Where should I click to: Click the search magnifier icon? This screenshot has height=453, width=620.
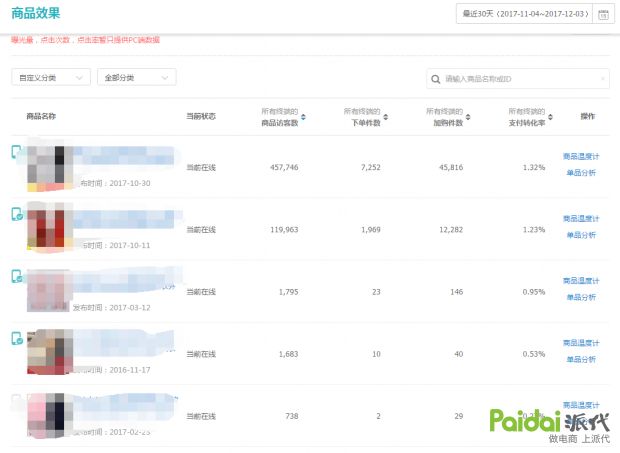click(x=435, y=79)
